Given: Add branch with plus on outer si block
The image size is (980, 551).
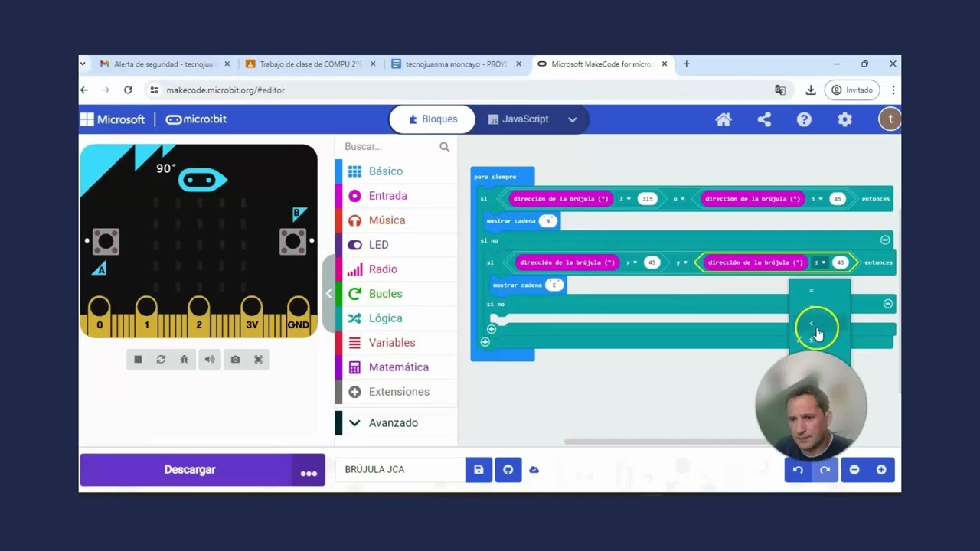Looking at the screenshot, I should (485, 342).
